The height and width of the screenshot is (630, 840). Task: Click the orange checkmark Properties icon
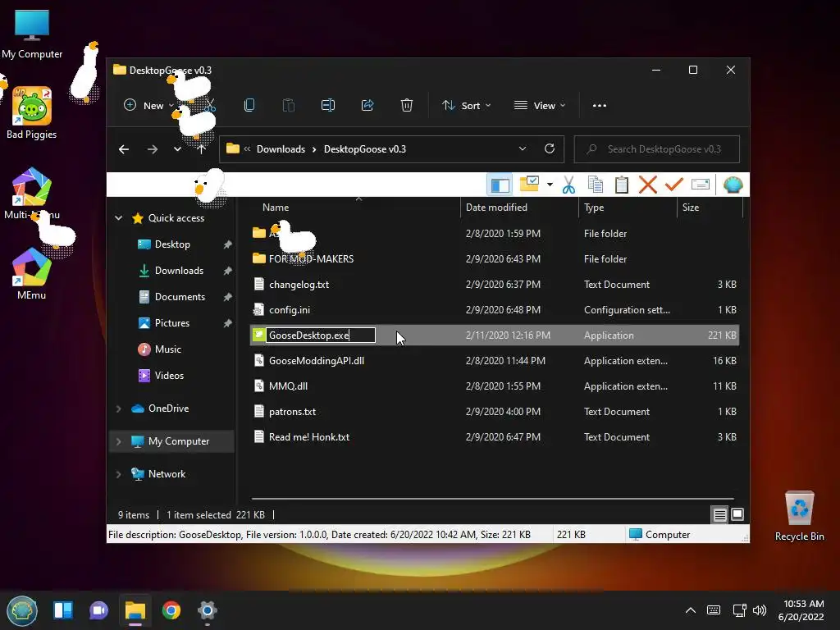(x=674, y=185)
